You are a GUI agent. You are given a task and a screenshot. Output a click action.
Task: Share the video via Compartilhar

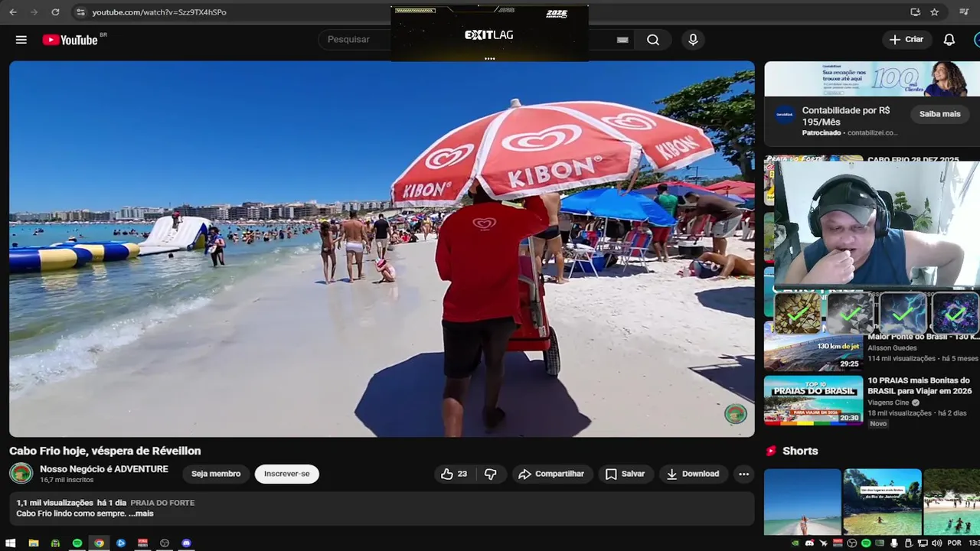[x=551, y=474]
